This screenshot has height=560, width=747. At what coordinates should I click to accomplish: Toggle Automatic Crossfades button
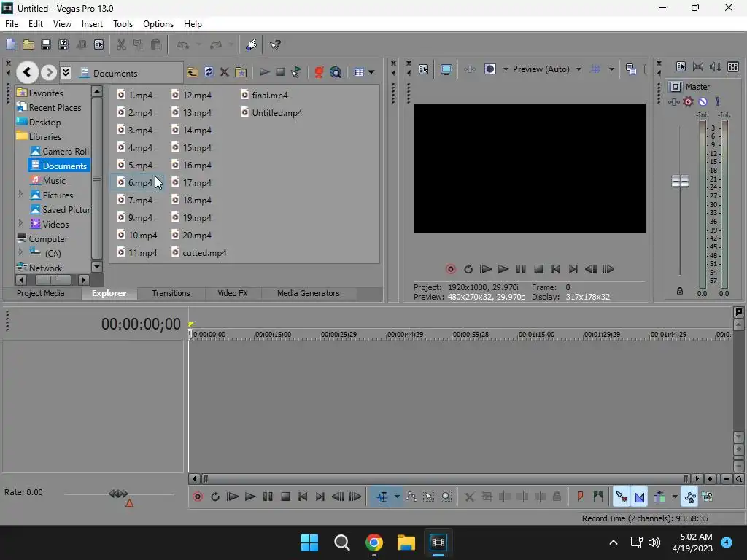639,497
